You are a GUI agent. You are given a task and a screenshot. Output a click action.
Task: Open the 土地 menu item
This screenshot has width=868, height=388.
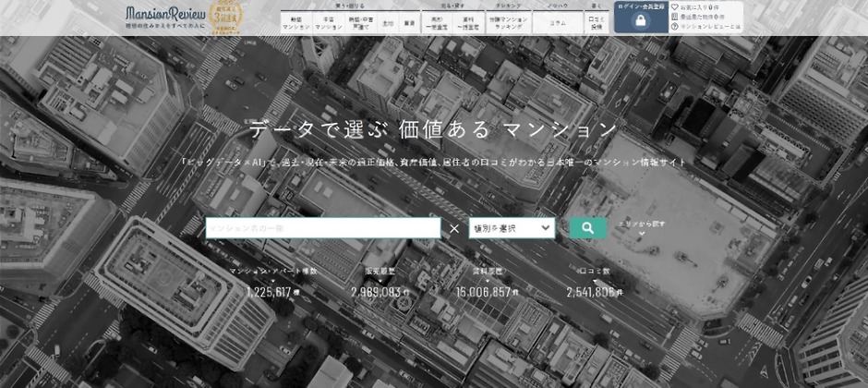(386, 23)
